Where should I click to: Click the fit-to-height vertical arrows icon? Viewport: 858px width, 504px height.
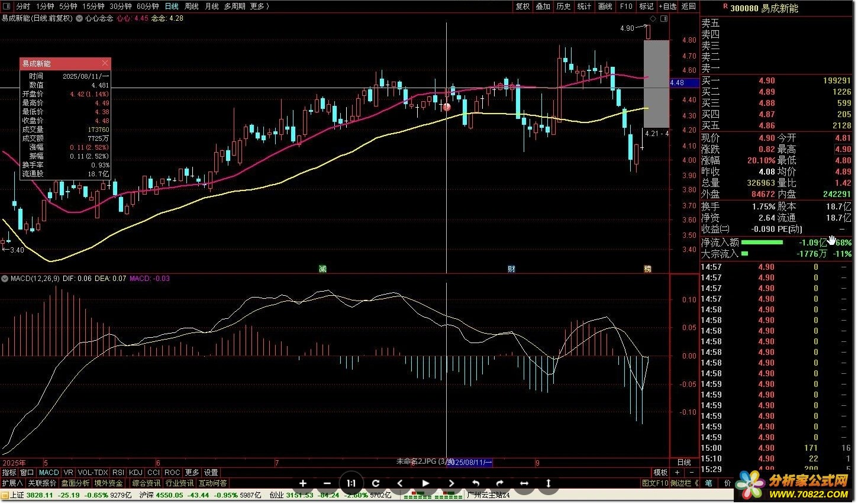(549, 483)
